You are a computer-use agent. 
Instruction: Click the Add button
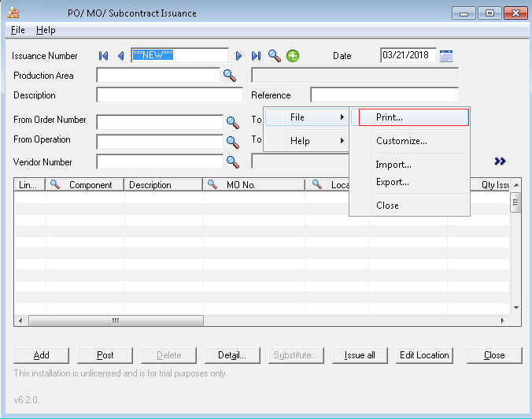click(42, 355)
